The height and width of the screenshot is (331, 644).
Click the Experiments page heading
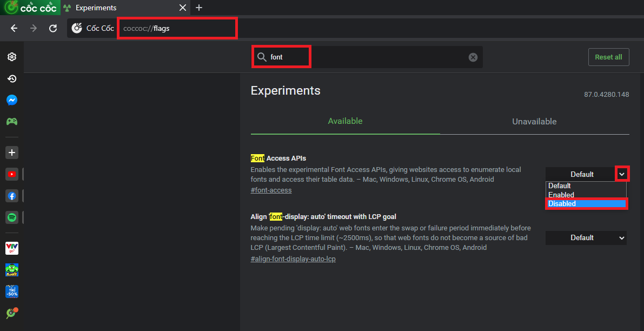pyautogui.click(x=286, y=91)
